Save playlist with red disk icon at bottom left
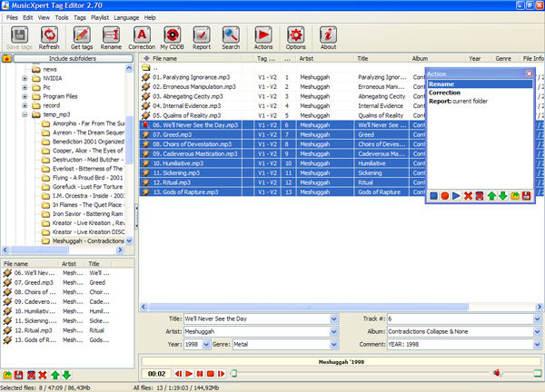The image size is (545, 392). (19, 375)
